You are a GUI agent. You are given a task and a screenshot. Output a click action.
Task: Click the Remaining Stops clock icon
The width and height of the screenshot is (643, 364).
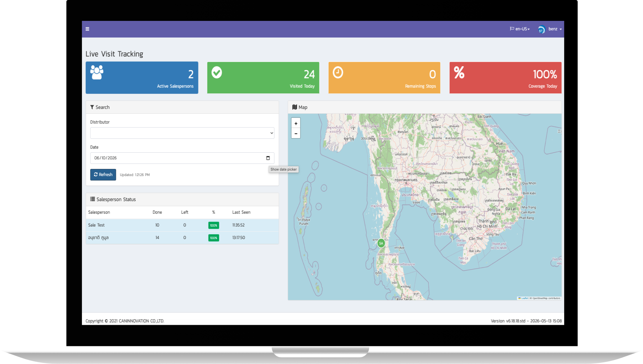(338, 73)
